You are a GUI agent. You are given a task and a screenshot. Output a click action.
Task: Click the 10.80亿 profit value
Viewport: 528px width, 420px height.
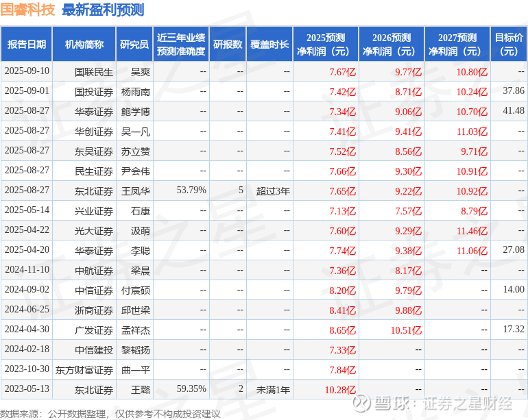(472, 72)
